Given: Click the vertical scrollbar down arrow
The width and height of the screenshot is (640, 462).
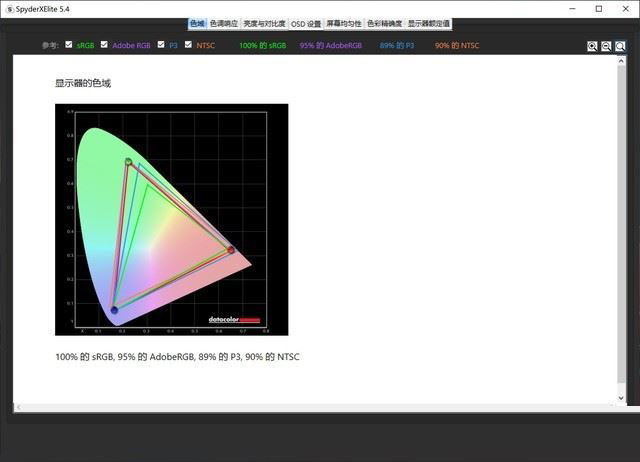Looking at the screenshot, I should 621,398.
